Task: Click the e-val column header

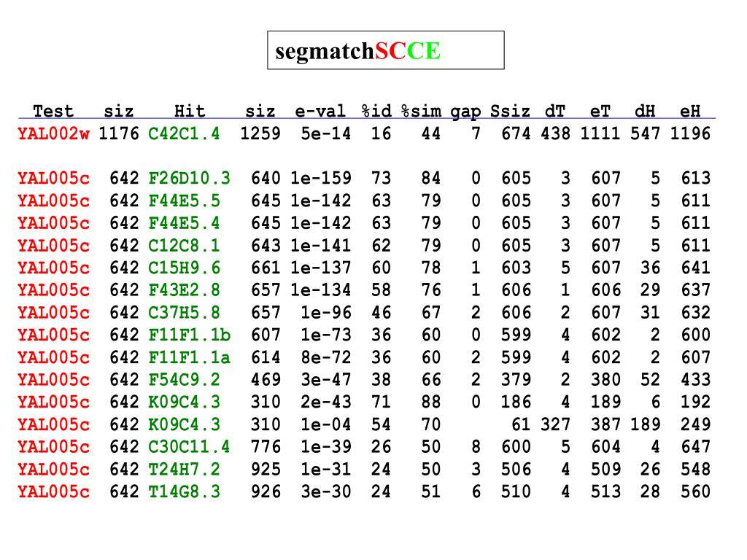Action: tap(320, 111)
